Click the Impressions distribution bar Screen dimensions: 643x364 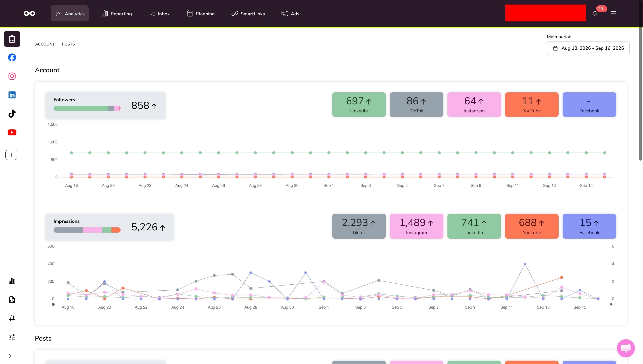tap(87, 230)
